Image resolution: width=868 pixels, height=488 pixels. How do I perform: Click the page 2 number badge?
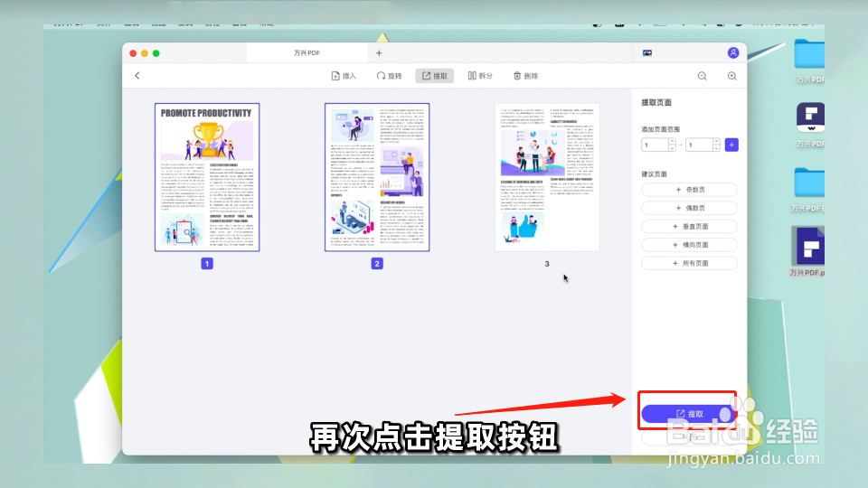(x=377, y=263)
